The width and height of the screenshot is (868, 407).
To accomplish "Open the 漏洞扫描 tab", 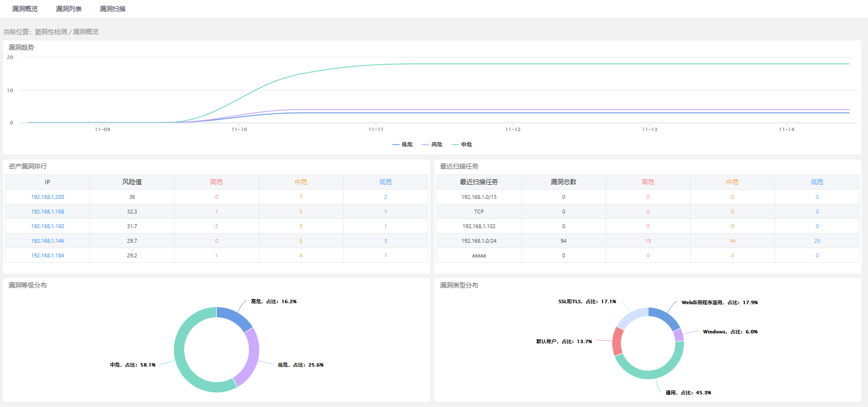I will pos(113,9).
